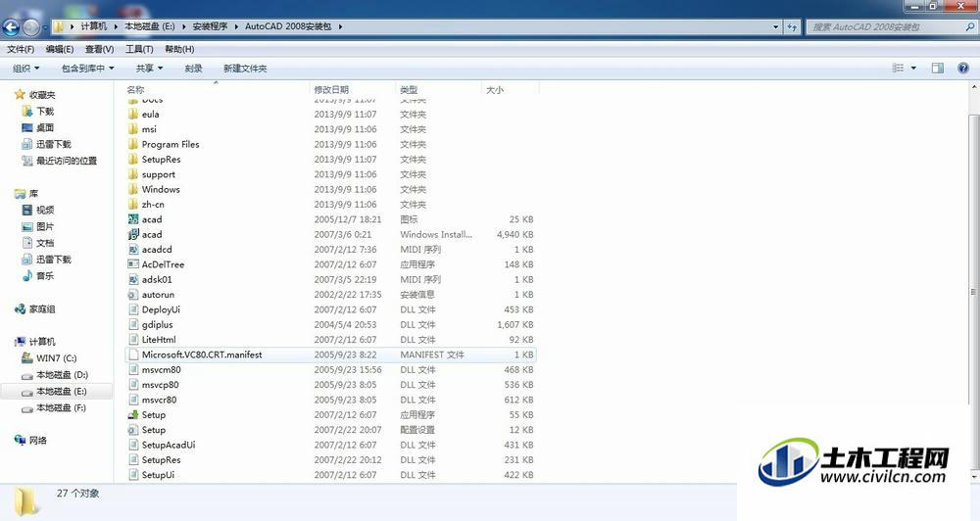
Task: Click the Back navigation arrow
Action: pos(11,26)
